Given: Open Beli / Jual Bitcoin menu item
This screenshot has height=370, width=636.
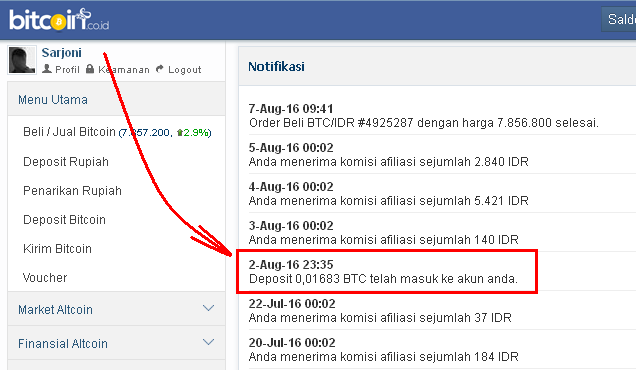Looking at the screenshot, I should [x=69, y=132].
